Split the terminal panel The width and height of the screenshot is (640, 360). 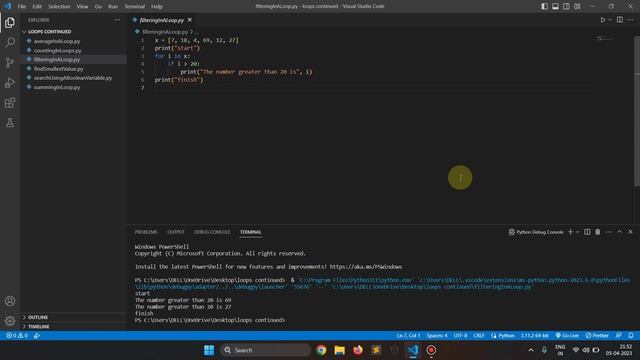pos(587,232)
